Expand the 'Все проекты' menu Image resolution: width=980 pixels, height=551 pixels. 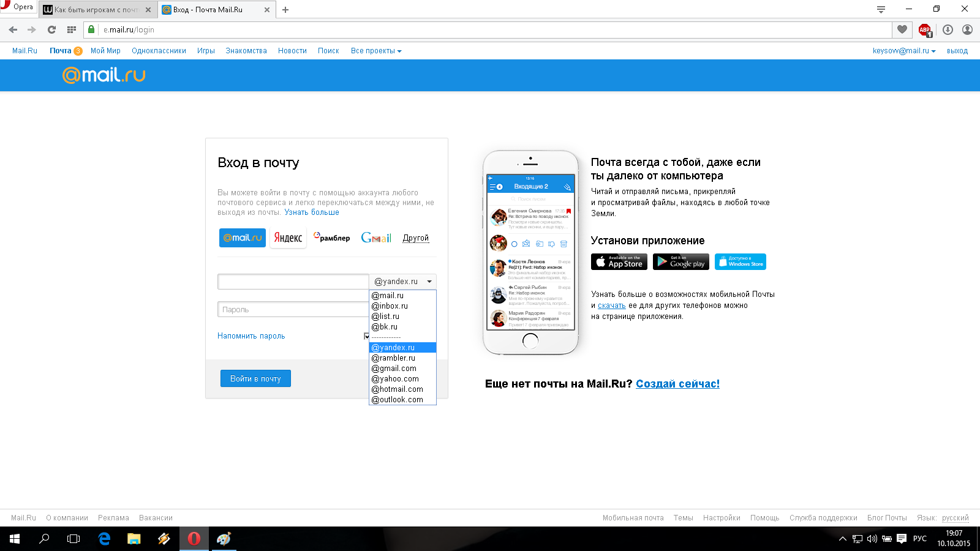pyautogui.click(x=376, y=51)
